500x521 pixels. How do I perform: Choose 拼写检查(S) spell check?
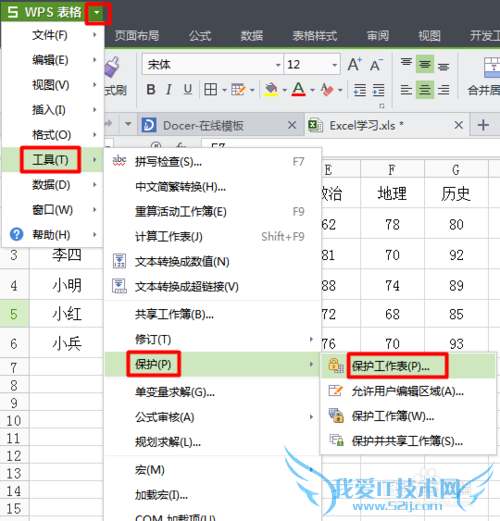[x=213, y=162]
